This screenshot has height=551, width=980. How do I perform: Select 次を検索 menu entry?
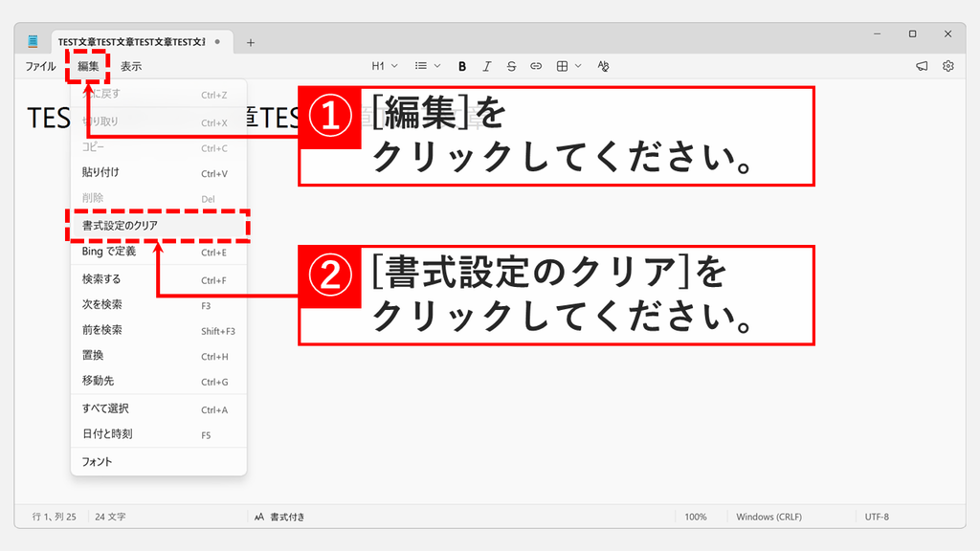[x=159, y=305]
